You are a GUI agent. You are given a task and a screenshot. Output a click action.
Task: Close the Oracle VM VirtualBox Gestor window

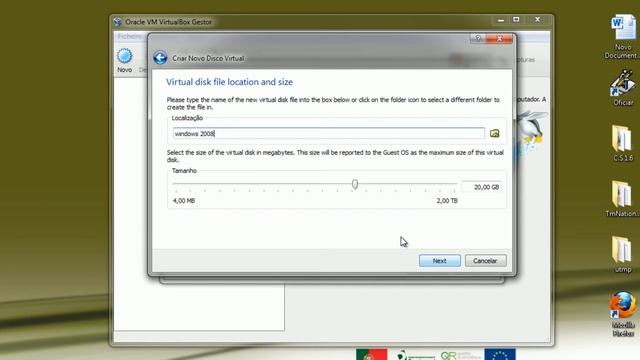[538, 20]
